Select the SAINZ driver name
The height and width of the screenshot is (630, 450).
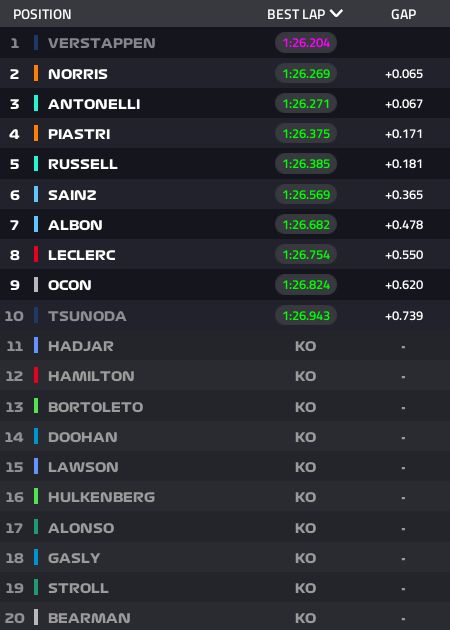pos(72,195)
